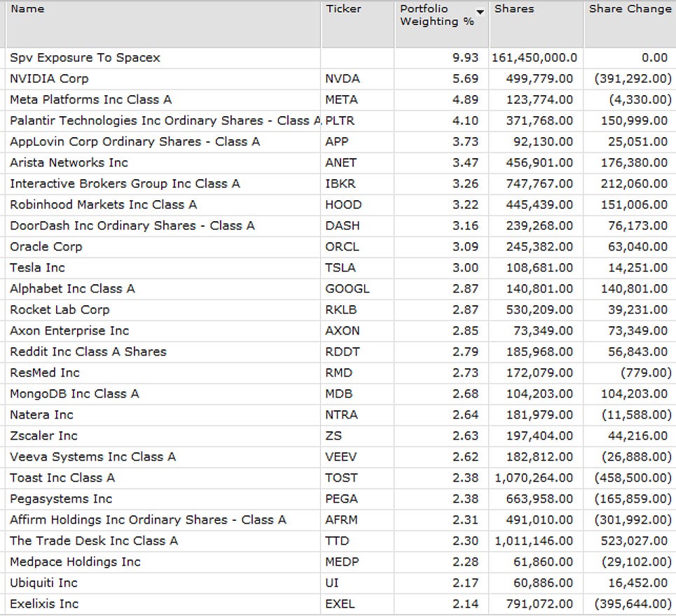The width and height of the screenshot is (676, 616).
Task: Click the TOST ticker cell
Action: point(341,478)
